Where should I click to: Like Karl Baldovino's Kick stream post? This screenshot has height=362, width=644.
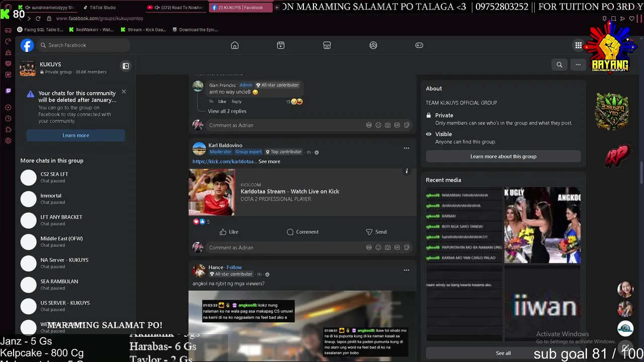(229, 232)
